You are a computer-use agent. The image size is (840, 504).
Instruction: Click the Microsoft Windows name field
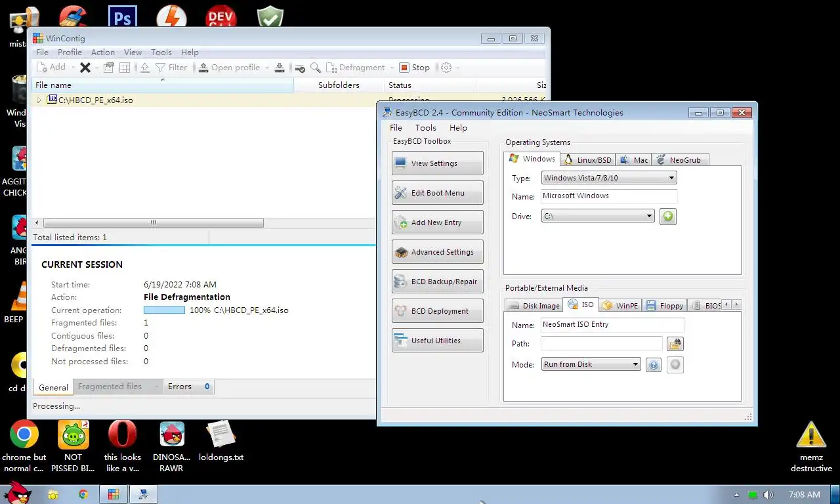608,196
